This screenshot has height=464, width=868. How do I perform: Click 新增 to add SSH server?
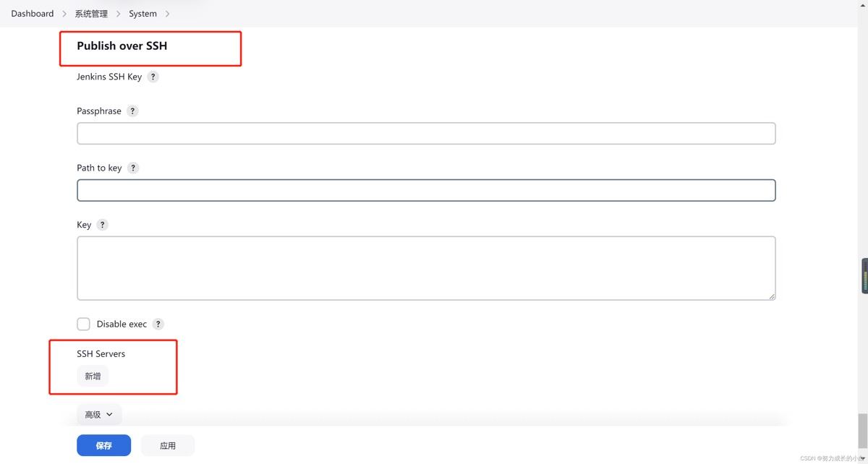pos(93,376)
